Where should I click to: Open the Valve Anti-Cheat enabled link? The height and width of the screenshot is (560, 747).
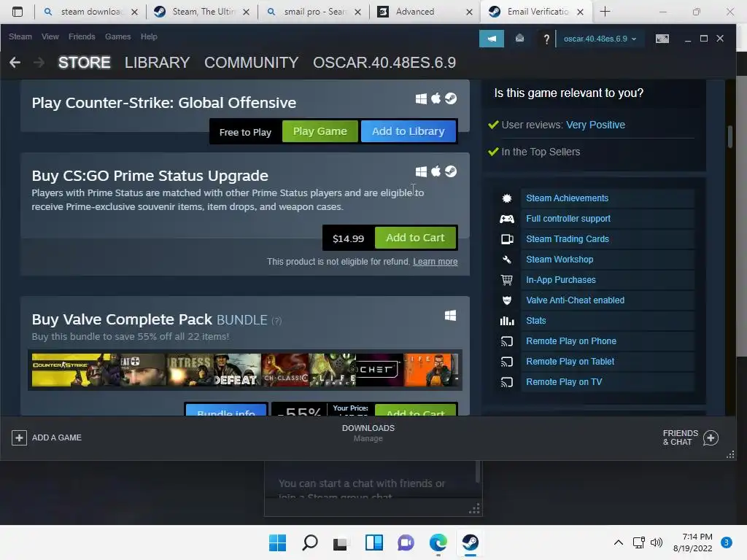click(575, 300)
